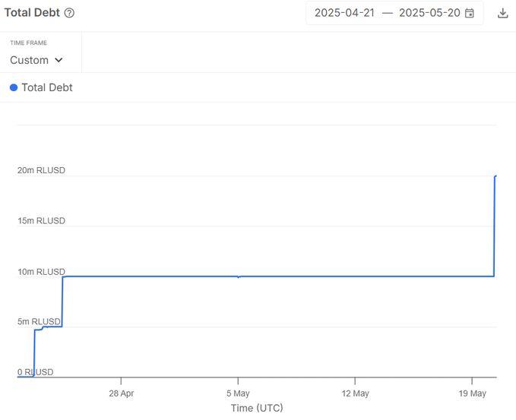516x420 pixels.
Task: Click the TIME FRAME label text
Action: [x=28, y=43]
